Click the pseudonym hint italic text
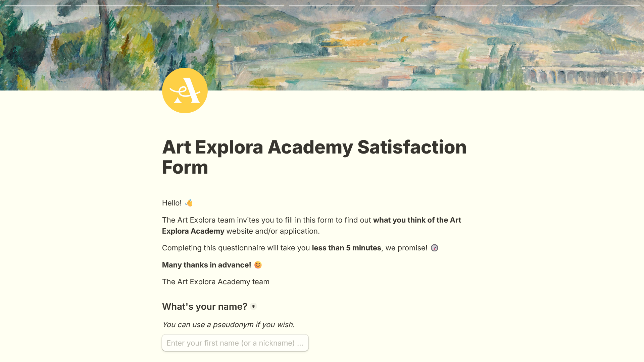 228,324
